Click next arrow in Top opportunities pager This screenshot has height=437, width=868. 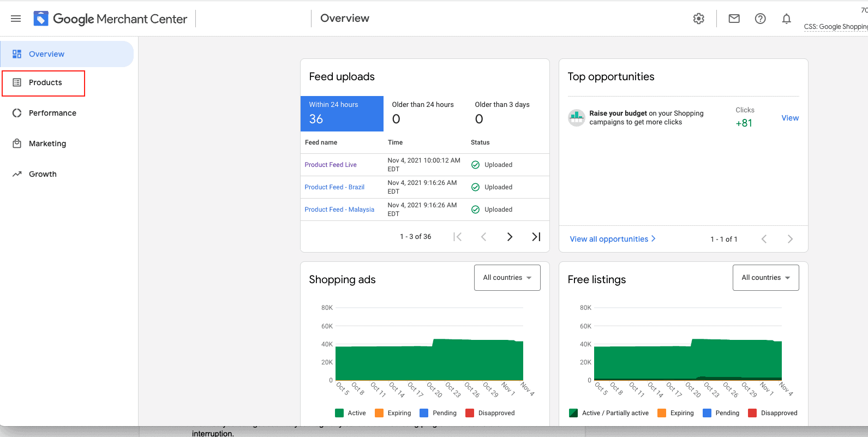coord(790,239)
